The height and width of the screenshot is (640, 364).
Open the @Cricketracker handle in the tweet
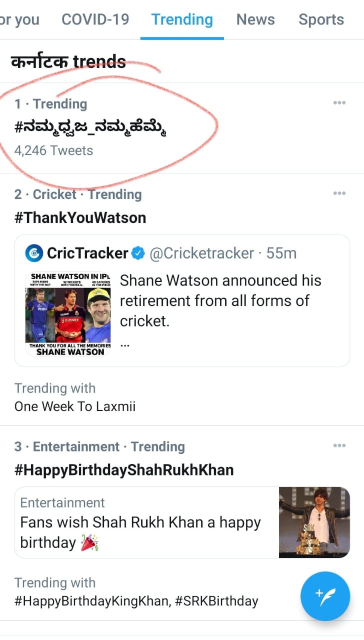coord(201,253)
